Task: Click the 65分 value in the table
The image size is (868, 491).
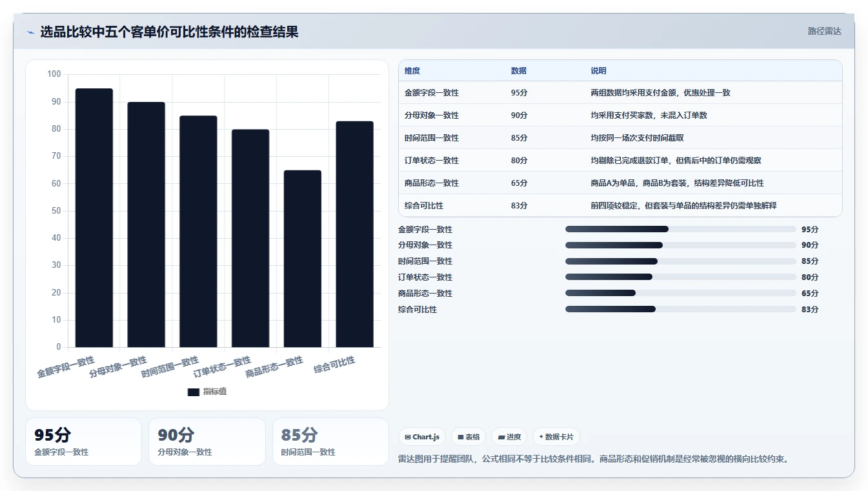Action: (519, 183)
